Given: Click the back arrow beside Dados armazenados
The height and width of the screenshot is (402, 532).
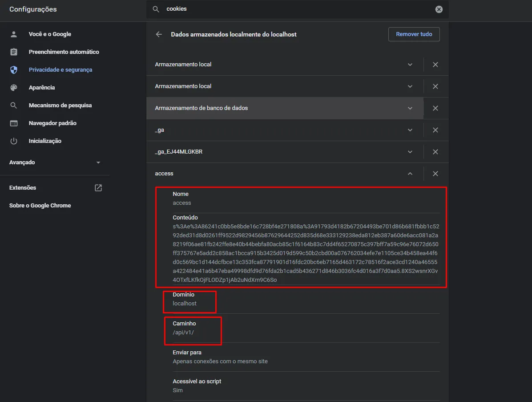Looking at the screenshot, I should tap(159, 34).
